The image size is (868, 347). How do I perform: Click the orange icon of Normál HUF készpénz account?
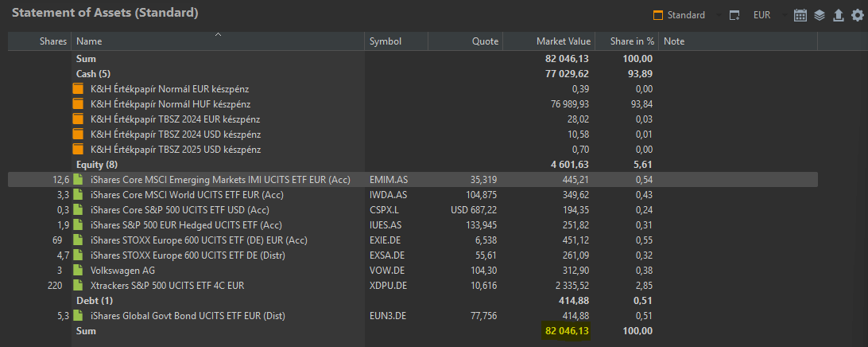click(x=78, y=103)
